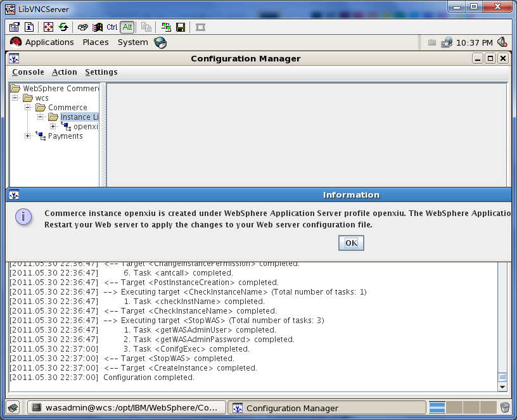Expand the Payments tree node

[28, 136]
